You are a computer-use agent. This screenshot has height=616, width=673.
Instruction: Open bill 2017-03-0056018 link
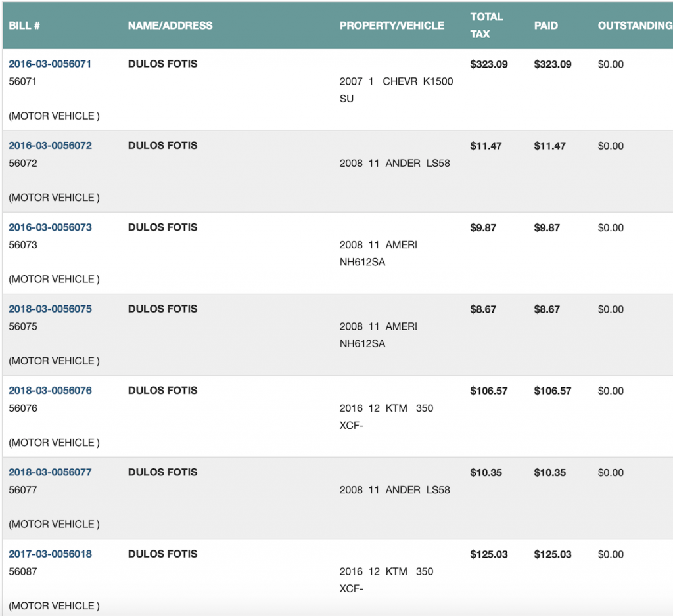50,554
